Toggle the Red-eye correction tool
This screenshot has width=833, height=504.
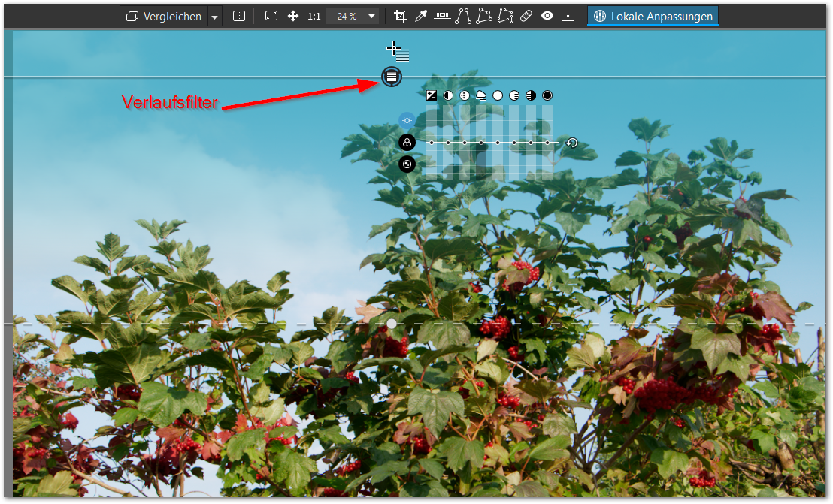(547, 16)
